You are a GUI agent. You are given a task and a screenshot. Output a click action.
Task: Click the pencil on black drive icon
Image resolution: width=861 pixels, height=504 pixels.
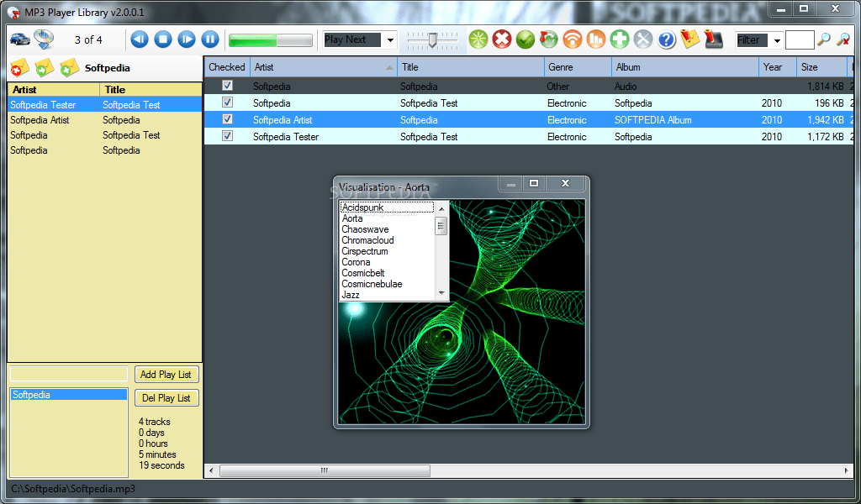(713, 39)
